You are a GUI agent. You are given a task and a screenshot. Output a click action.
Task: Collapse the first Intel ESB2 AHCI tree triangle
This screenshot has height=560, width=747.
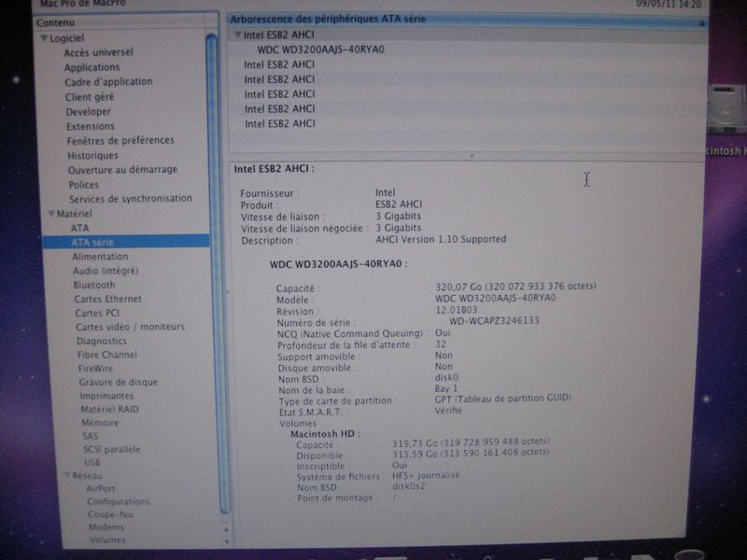point(237,35)
